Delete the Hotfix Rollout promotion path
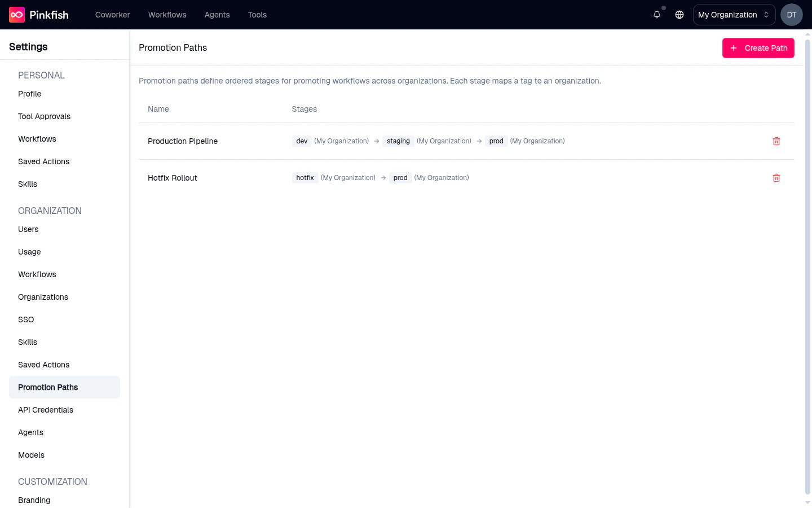The image size is (812, 508). (776, 178)
